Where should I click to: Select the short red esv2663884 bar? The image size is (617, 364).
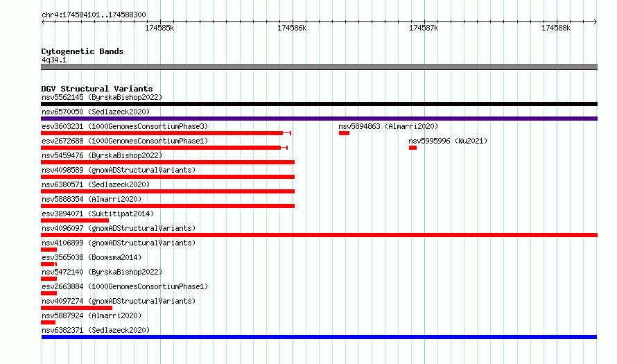[x=49, y=293]
